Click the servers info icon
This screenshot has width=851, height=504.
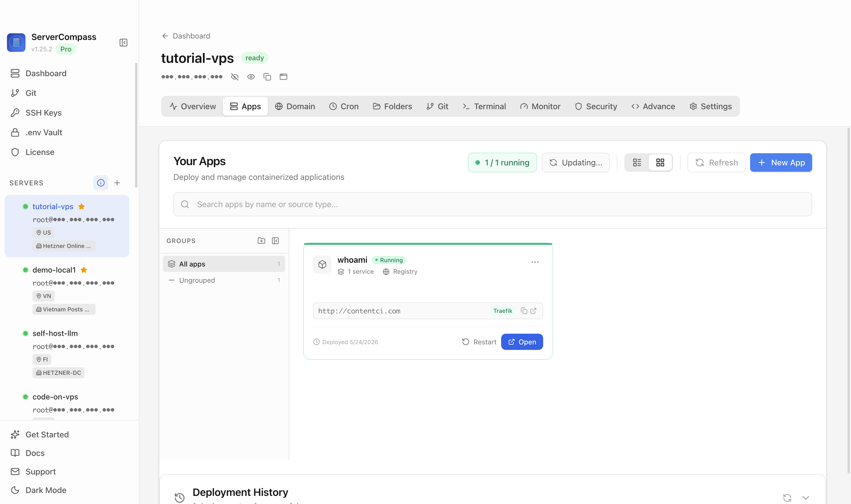point(101,183)
